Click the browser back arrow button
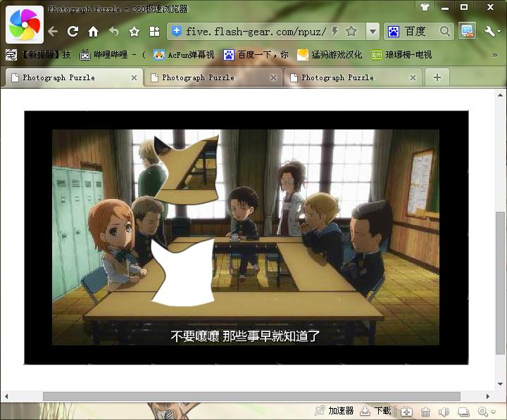 point(53,32)
